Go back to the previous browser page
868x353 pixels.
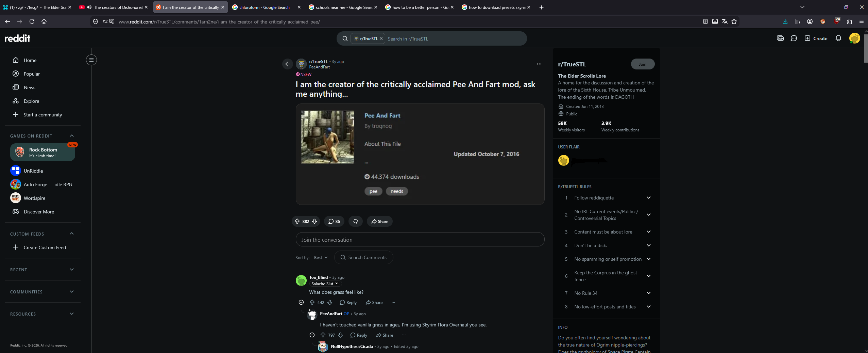[7, 21]
